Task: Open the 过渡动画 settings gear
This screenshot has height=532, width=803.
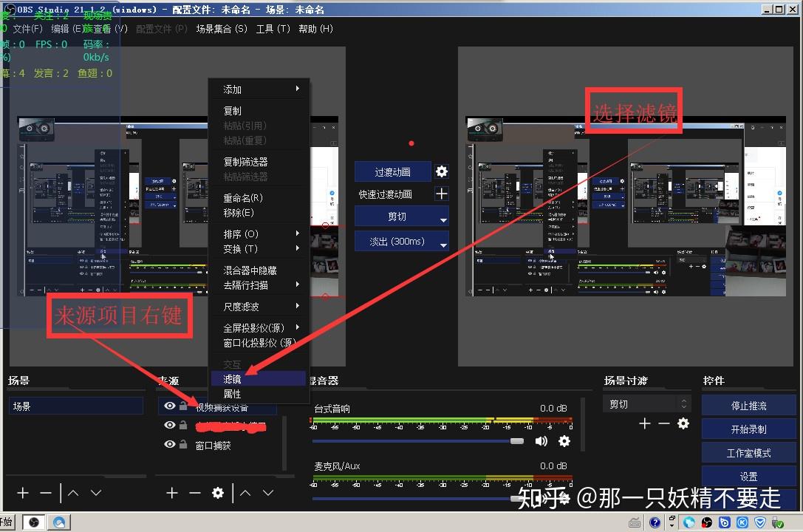Action: 442,171
